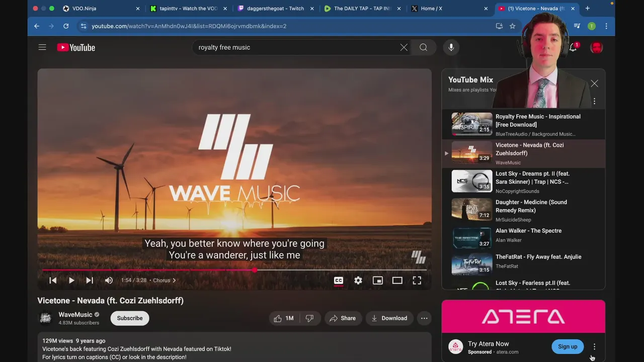The width and height of the screenshot is (644, 362).
Task: Close the YouTube Mix panel
Action: pos(594,83)
